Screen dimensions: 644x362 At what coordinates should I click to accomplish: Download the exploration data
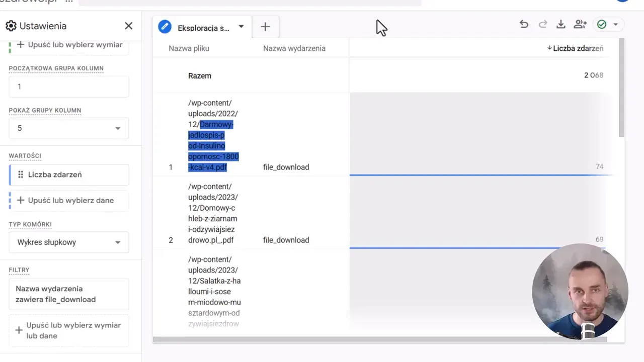point(561,24)
